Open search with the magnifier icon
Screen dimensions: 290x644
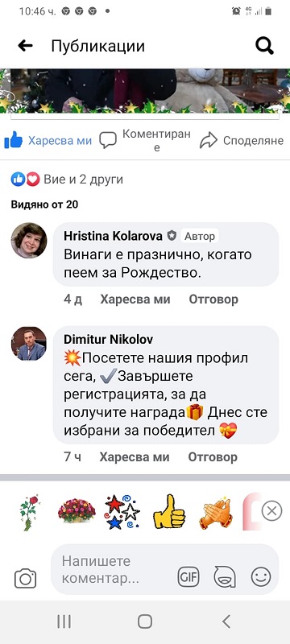pyautogui.click(x=264, y=46)
